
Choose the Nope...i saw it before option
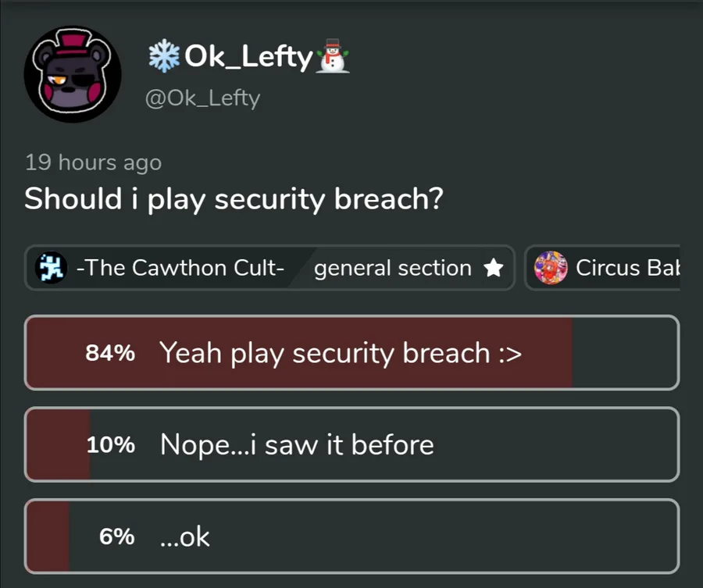click(x=297, y=444)
